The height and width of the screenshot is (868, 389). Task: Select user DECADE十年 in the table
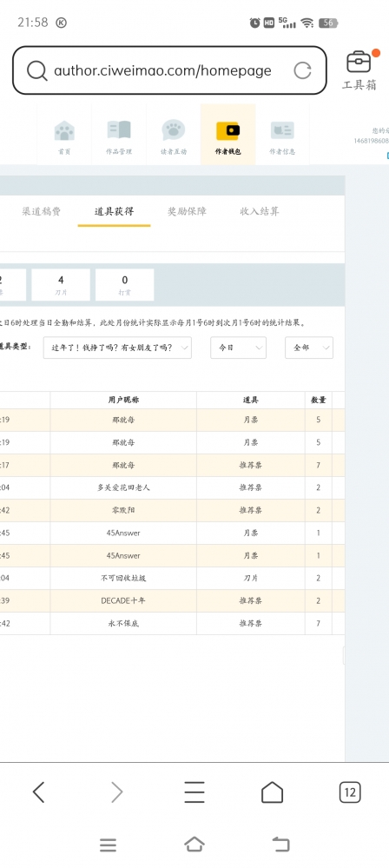[x=123, y=600]
